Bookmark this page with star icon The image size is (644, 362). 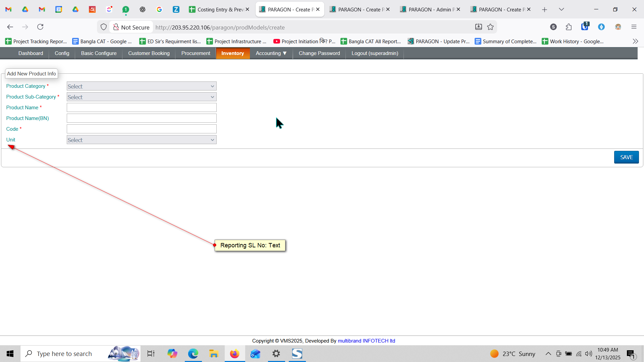[490, 27]
